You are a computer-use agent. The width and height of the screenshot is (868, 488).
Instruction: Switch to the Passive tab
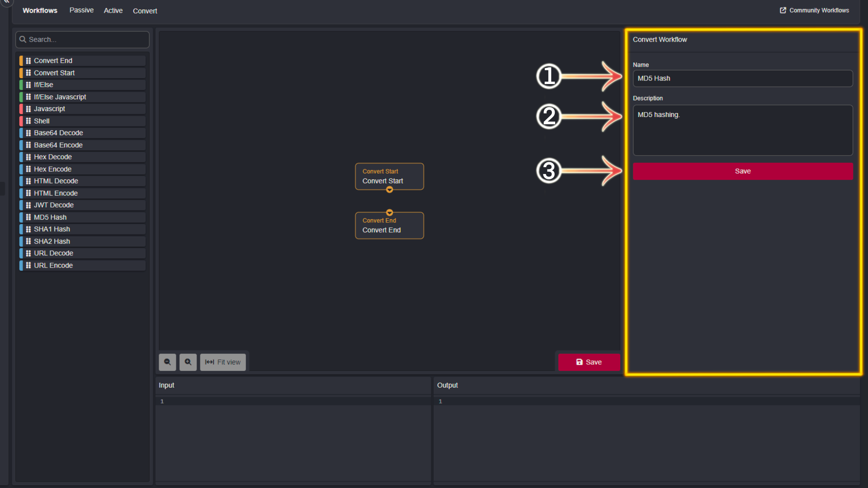pyautogui.click(x=81, y=10)
